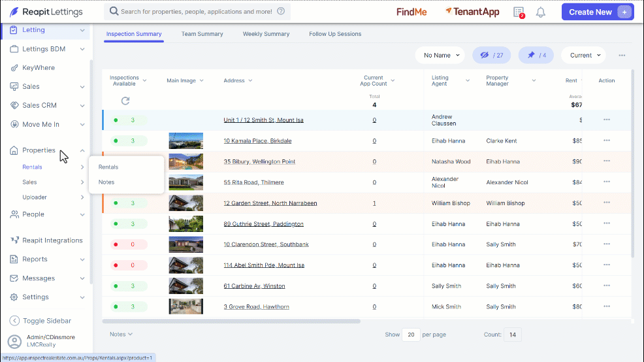This screenshot has height=362, width=644.
Task: Click the Messages envelope icon
Action: coord(14,278)
